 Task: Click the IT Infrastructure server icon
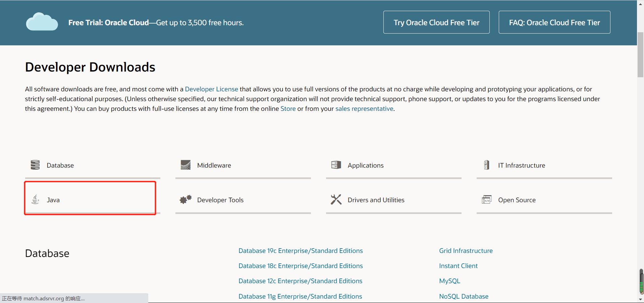tap(487, 165)
